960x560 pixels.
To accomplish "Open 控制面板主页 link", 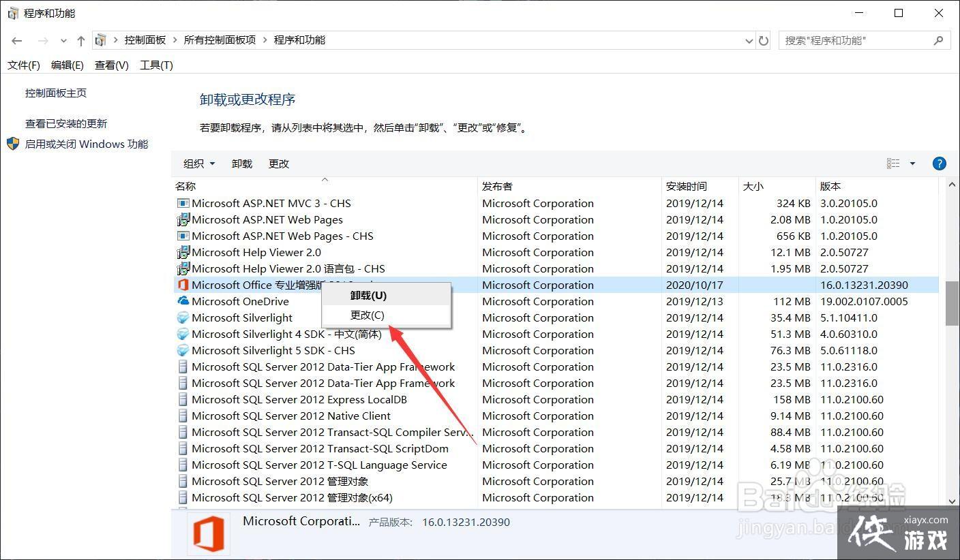I will point(56,93).
